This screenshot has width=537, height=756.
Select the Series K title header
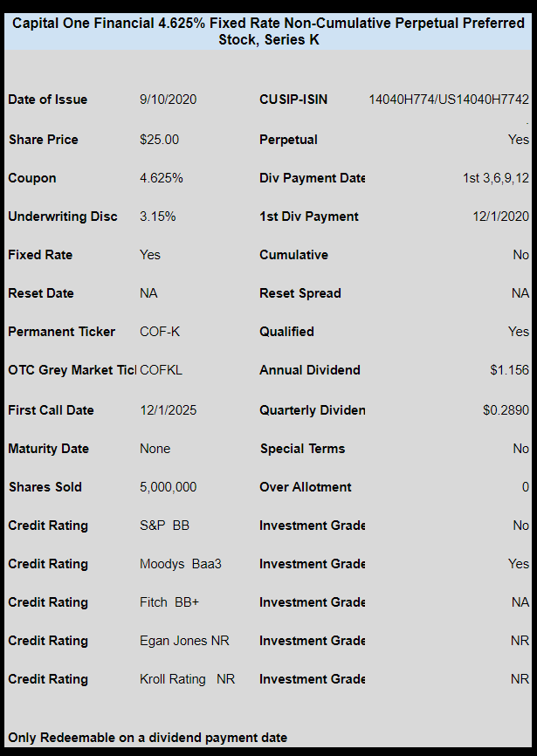pyautogui.click(x=268, y=31)
